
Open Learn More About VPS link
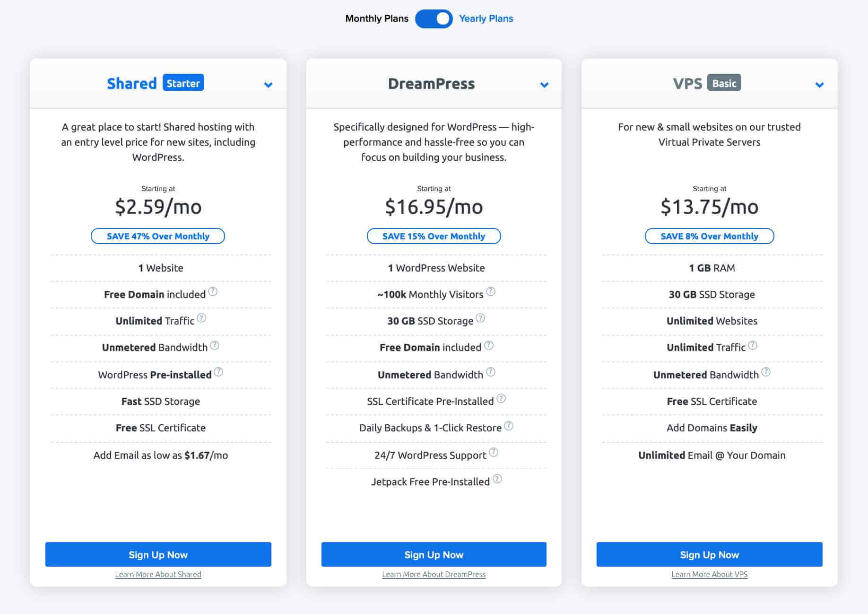(709, 574)
